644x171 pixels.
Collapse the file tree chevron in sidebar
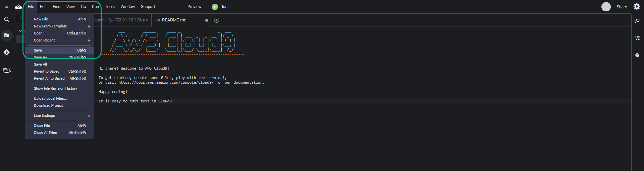(20, 31)
